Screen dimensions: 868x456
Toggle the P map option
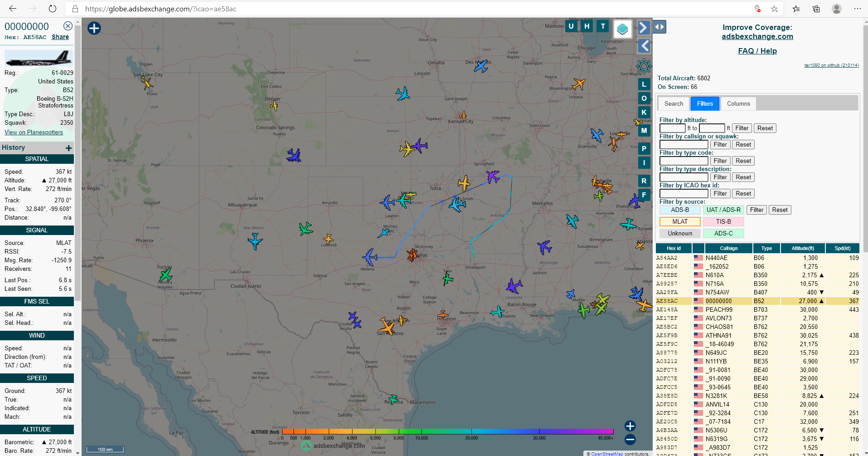[644, 149]
